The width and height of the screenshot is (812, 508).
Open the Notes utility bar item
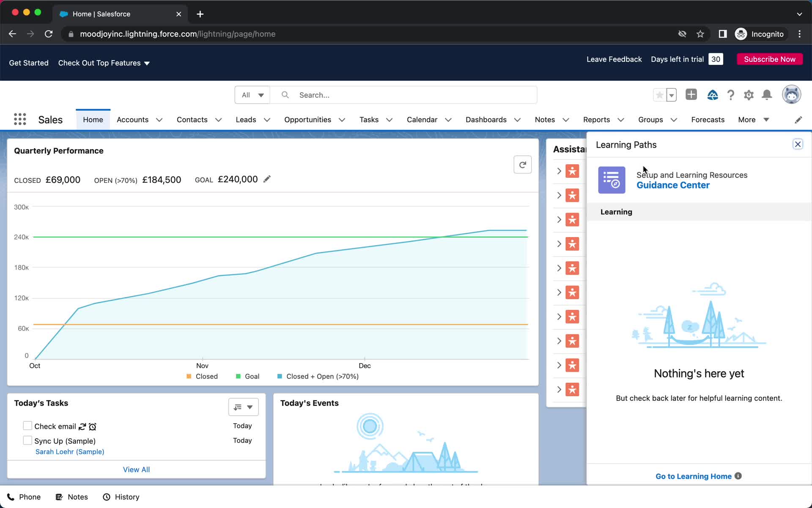coord(72,497)
